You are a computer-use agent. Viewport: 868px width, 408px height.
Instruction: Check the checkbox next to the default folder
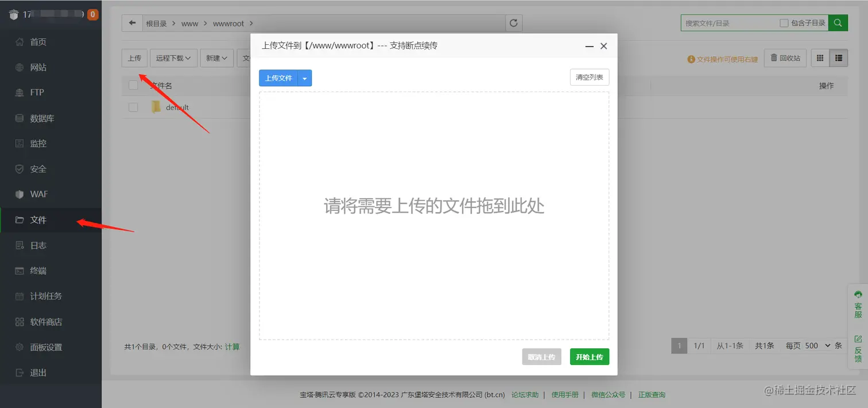pyautogui.click(x=133, y=107)
